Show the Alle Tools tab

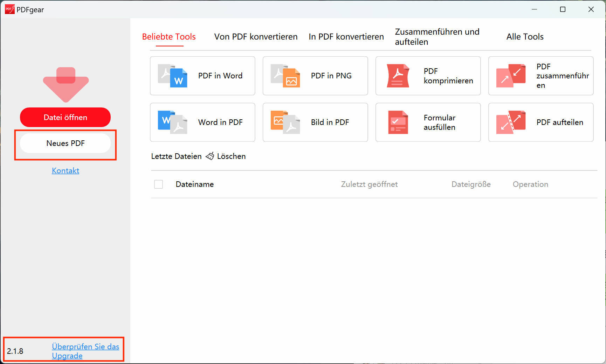(525, 37)
